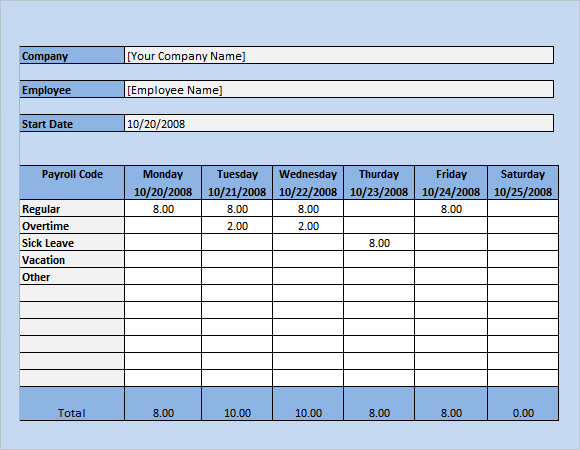
Task: Click the empty Saturday Regular hours cell
Action: point(523,209)
